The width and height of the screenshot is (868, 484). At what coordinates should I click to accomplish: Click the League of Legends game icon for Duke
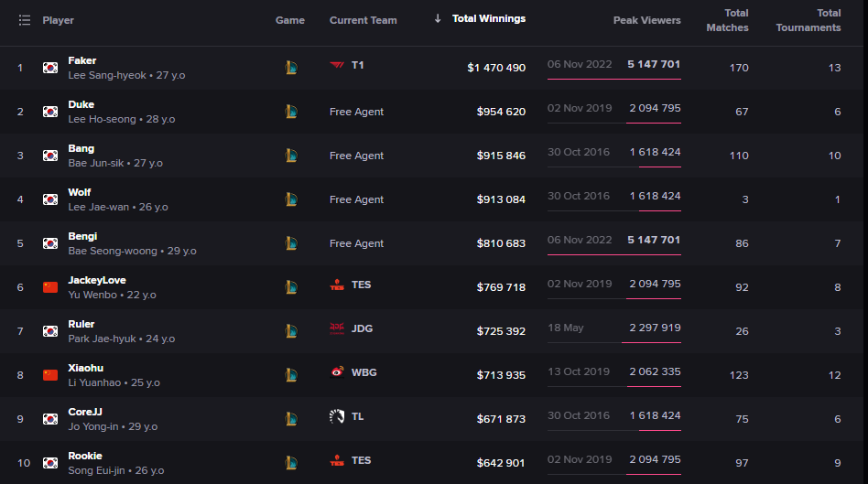click(x=291, y=112)
